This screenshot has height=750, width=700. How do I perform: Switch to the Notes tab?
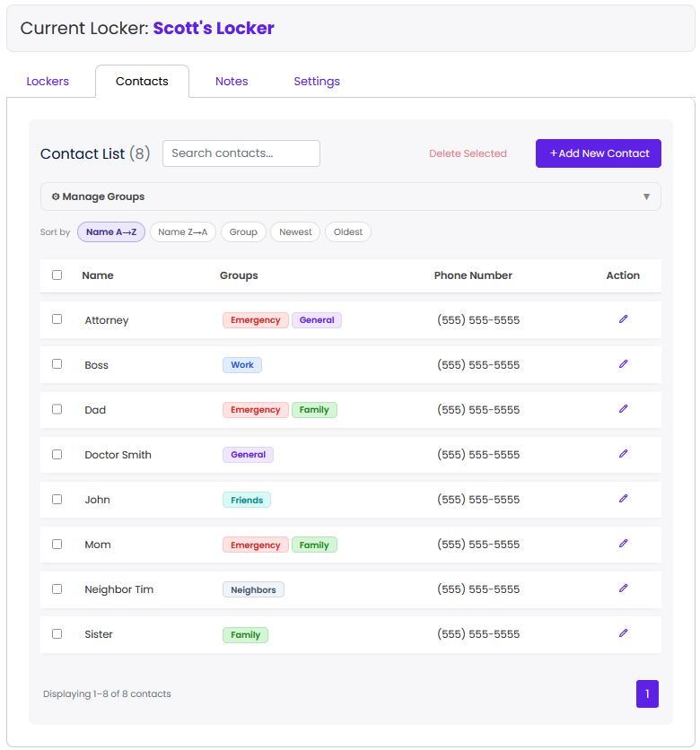[232, 82]
